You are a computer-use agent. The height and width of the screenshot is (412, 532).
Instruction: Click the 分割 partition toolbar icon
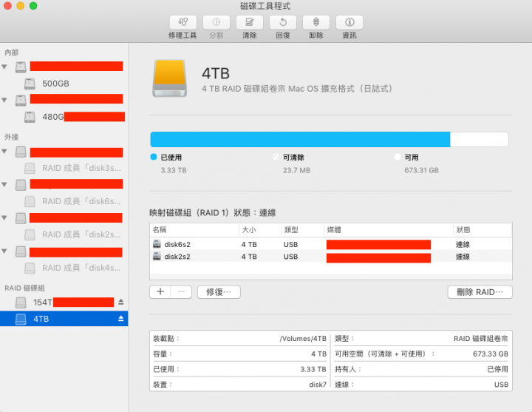(216, 22)
